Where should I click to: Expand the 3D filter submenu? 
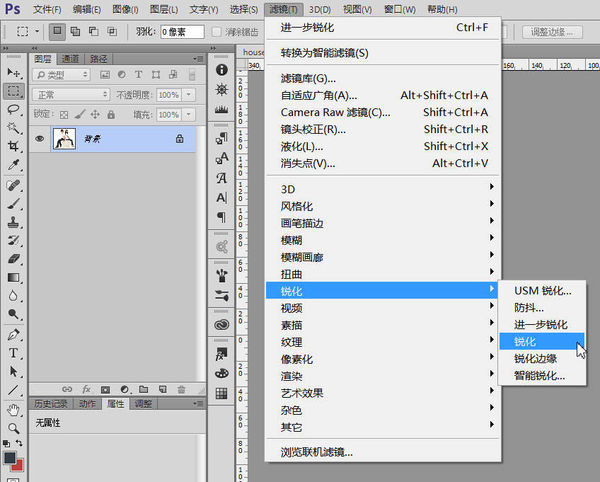click(x=383, y=189)
